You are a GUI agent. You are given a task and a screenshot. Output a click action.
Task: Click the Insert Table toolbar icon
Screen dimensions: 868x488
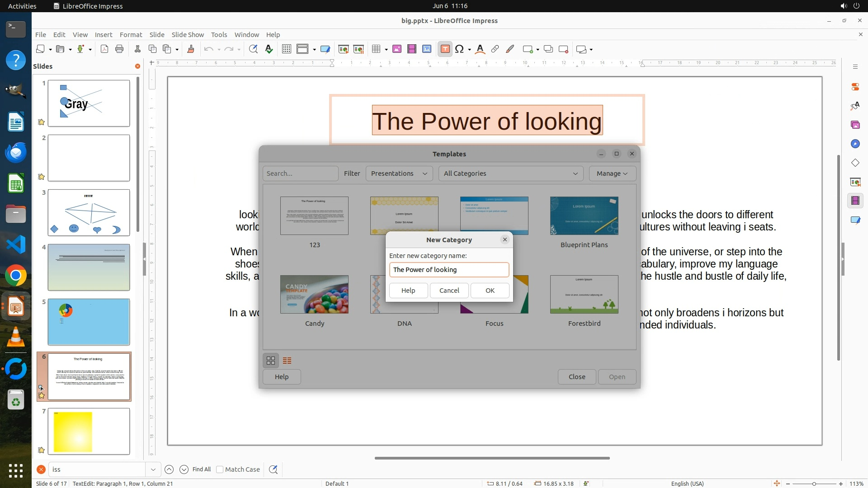pos(376,49)
